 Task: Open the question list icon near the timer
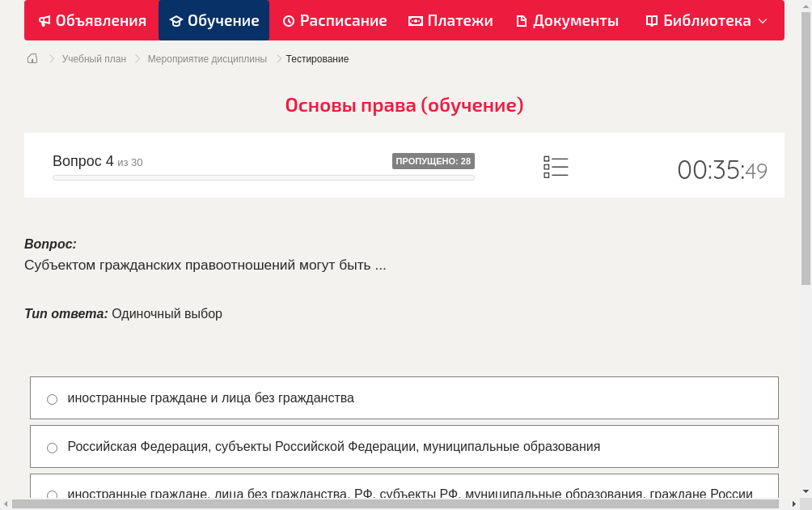click(x=556, y=166)
